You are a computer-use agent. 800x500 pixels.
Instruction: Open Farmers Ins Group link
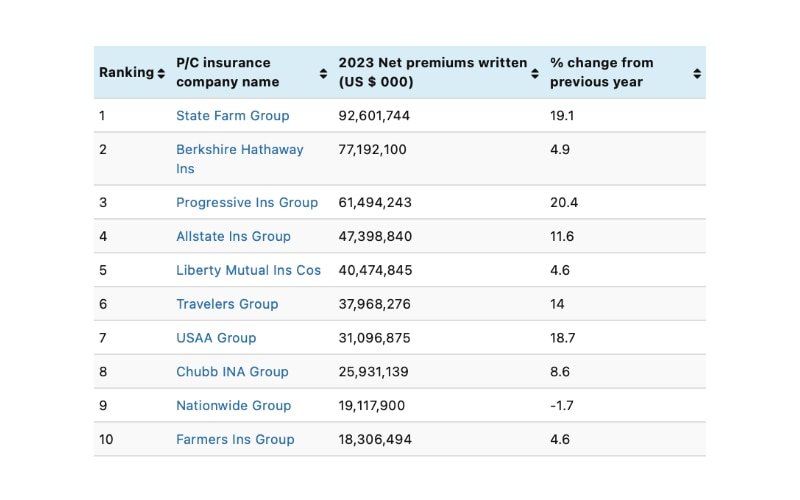[235, 439]
